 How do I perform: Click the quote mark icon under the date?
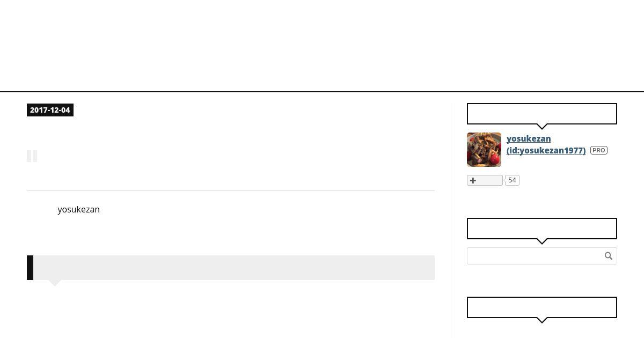click(32, 156)
